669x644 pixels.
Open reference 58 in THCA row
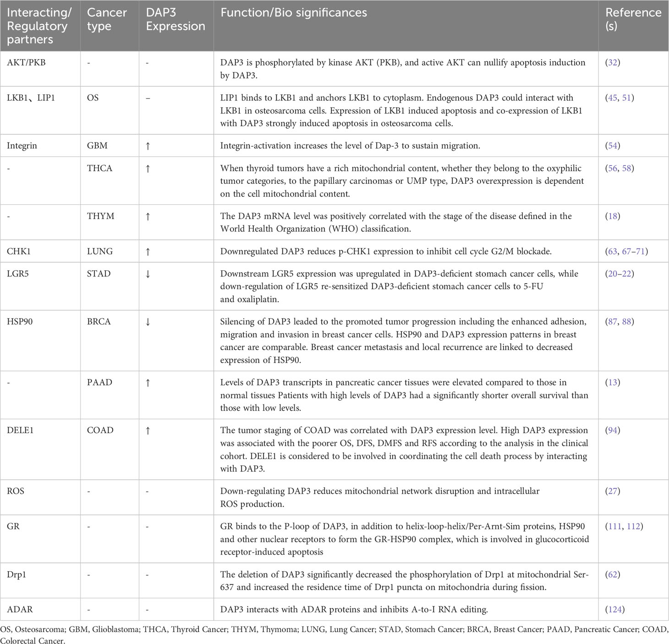pos(627,168)
